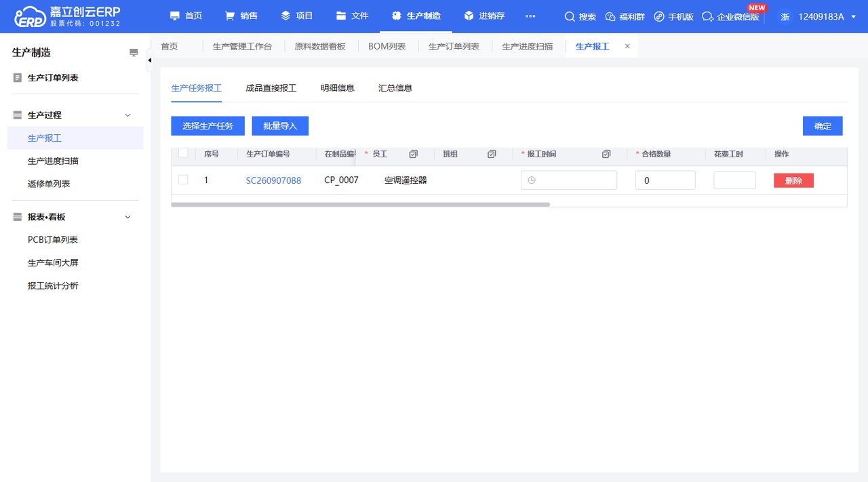
Task: Collapse the 报表•看板 sidebar group
Action: pos(127,217)
